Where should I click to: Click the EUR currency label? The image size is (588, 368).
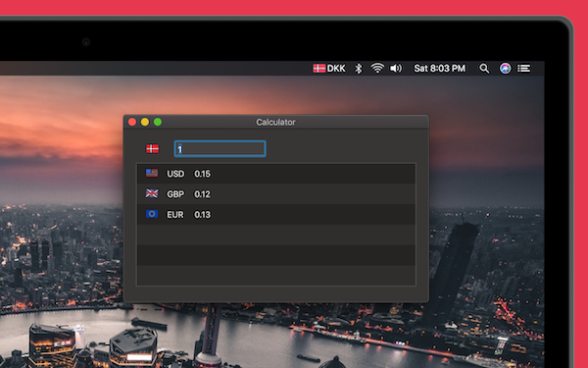pyautogui.click(x=175, y=214)
